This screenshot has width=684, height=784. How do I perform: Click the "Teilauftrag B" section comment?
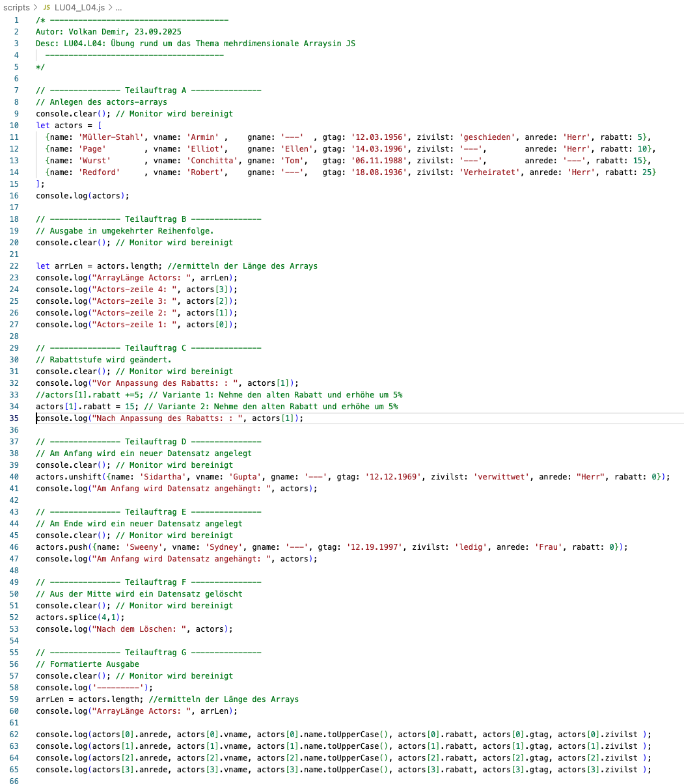(x=148, y=219)
